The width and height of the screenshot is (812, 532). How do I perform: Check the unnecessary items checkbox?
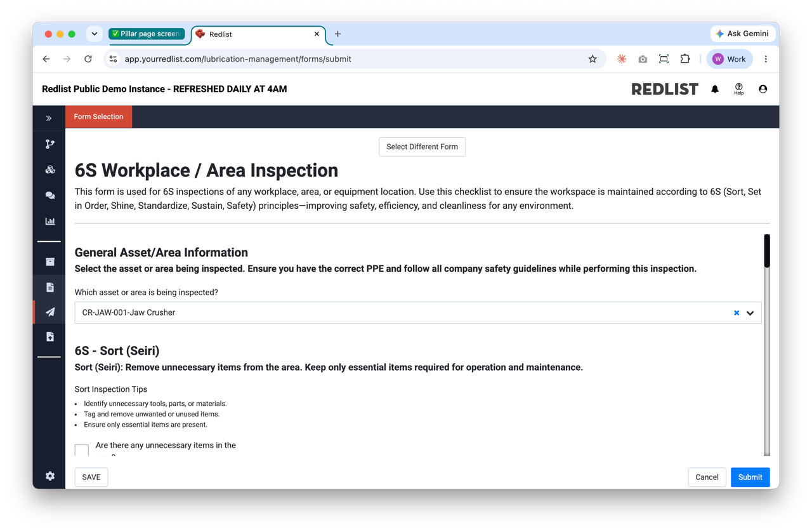(x=82, y=450)
